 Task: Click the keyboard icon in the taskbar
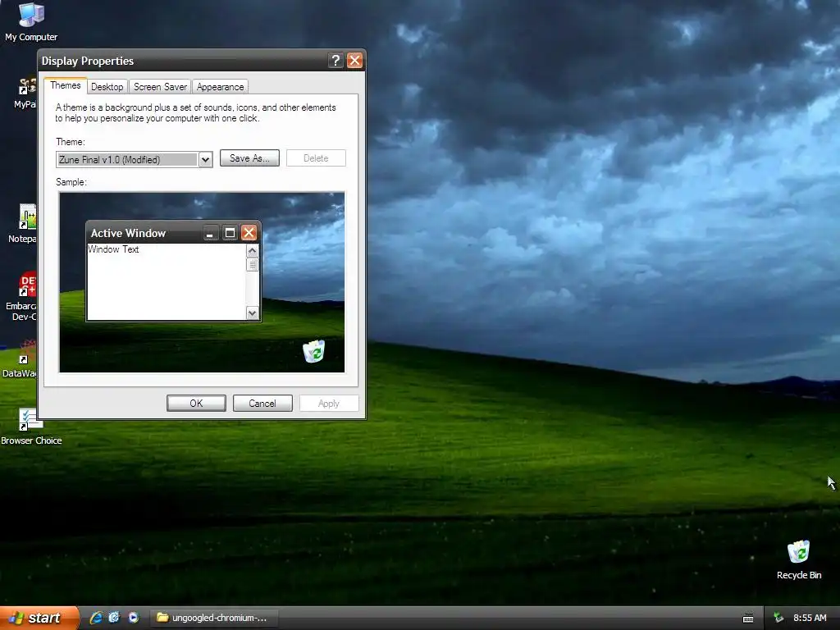tap(748, 619)
